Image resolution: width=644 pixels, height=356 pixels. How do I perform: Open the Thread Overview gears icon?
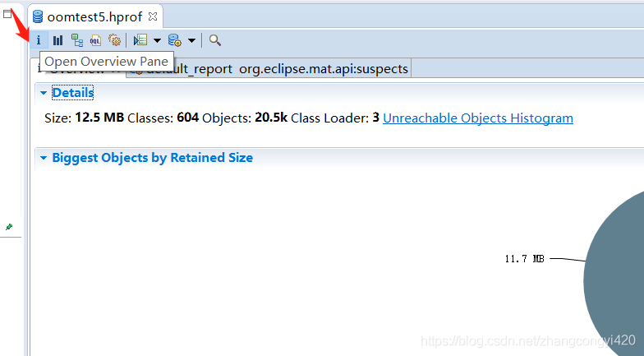coord(114,40)
